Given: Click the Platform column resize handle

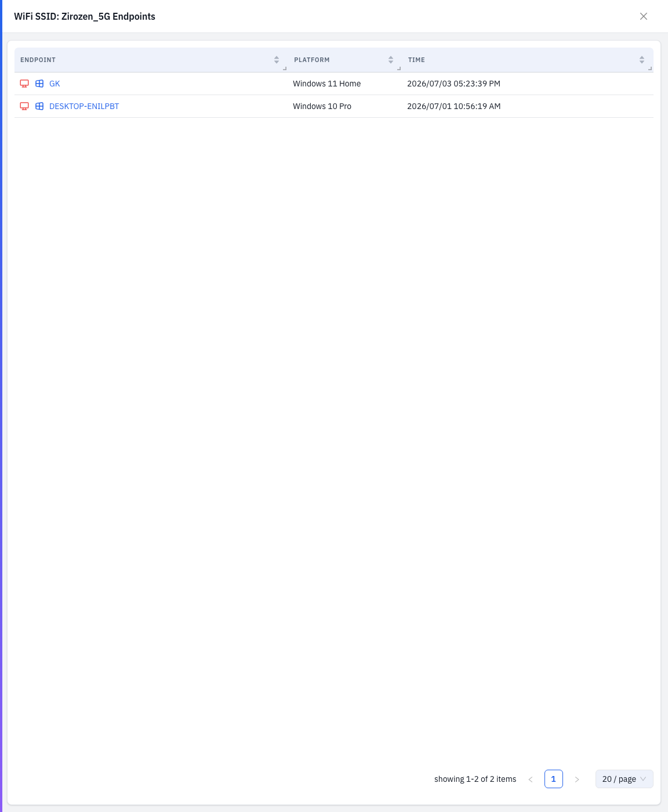Looking at the screenshot, I should click(399, 68).
